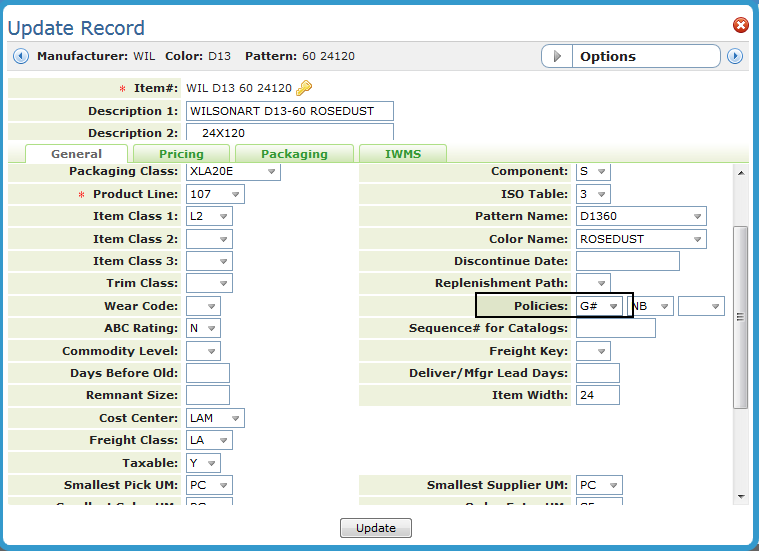Switch to the Pricing tab

point(181,154)
